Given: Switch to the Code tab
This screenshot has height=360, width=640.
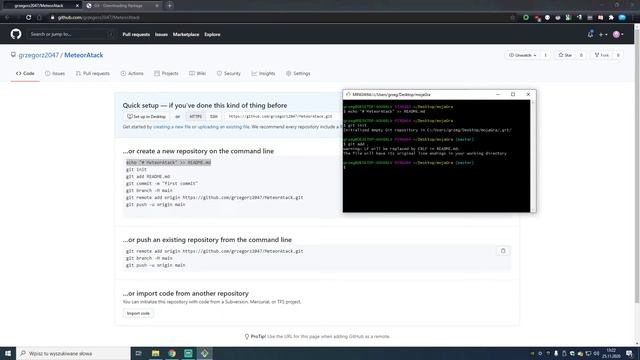Looking at the screenshot, I should (x=25, y=73).
